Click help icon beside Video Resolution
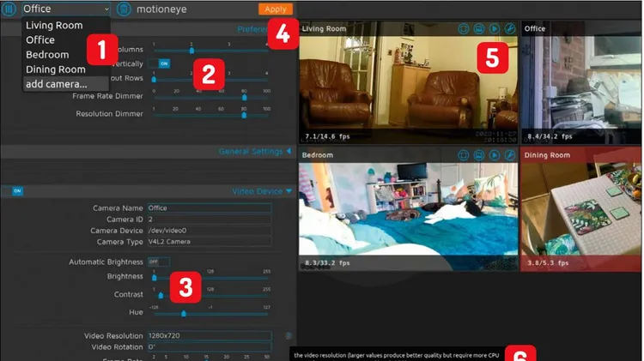 coord(289,335)
